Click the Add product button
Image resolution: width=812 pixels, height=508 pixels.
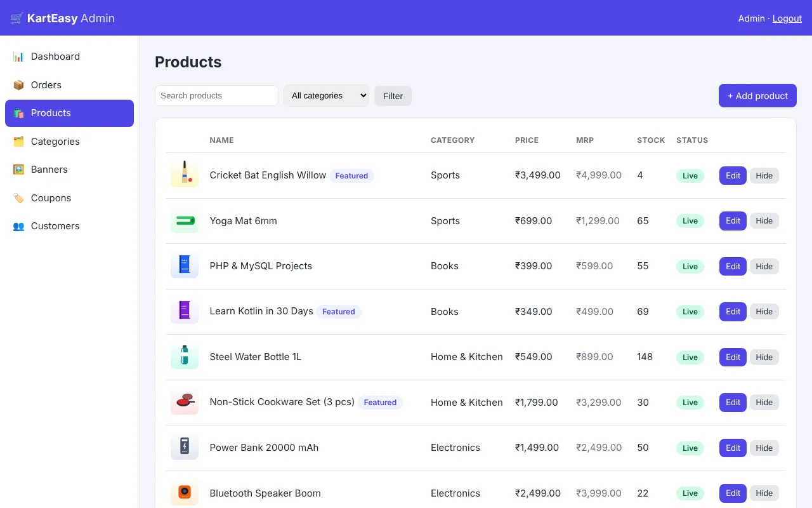pyautogui.click(x=757, y=96)
